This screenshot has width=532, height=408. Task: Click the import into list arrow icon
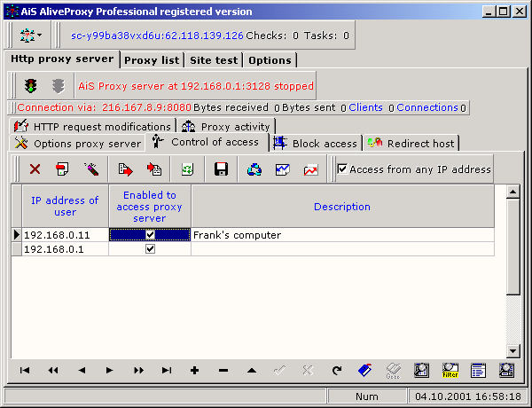coord(154,169)
